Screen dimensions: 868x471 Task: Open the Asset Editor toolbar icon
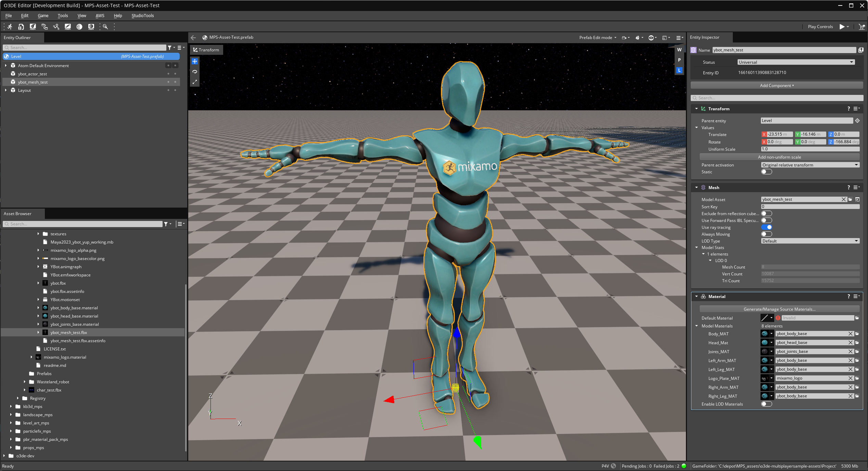point(21,27)
